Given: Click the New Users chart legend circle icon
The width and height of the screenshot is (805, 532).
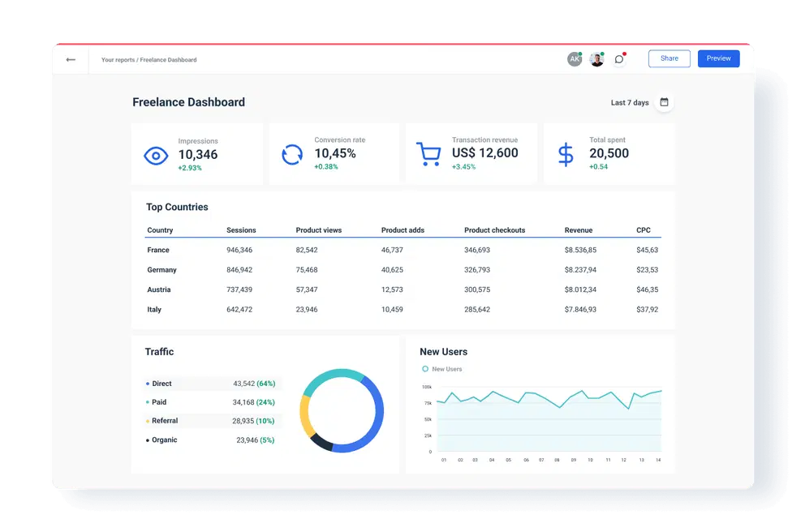Looking at the screenshot, I should (x=424, y=368).
